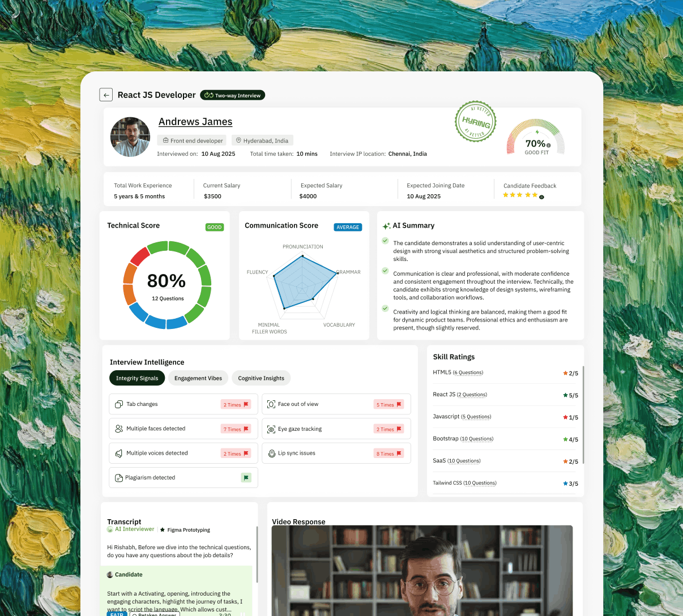Click the Skill Ratings scrollbar

(x=583, y=415)
